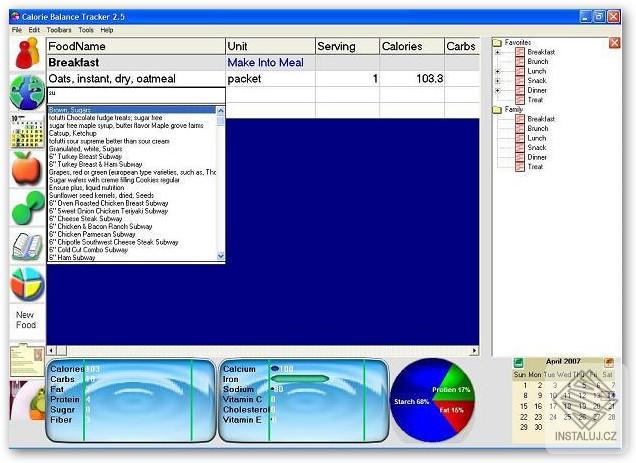Close the favorites panel with red X
636x463 pixels.
pos(615,43)
